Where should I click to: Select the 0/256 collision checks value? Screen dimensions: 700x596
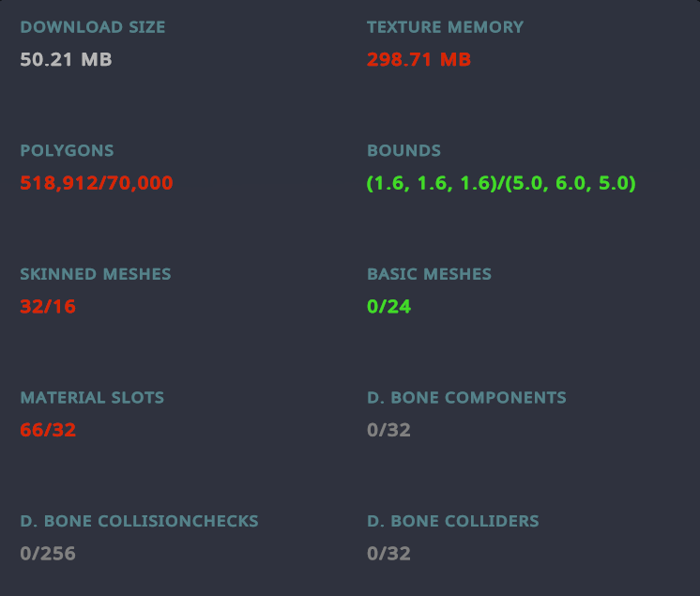click(48, 554)
